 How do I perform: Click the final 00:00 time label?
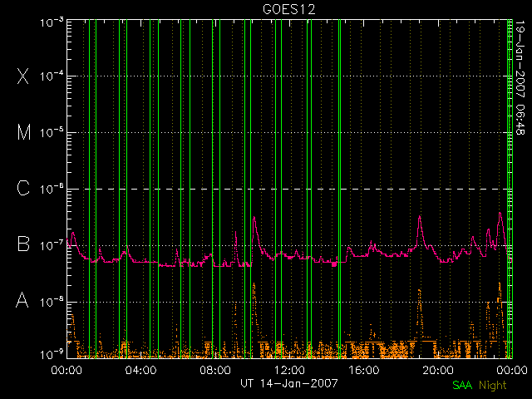click(x=512, y=370)
